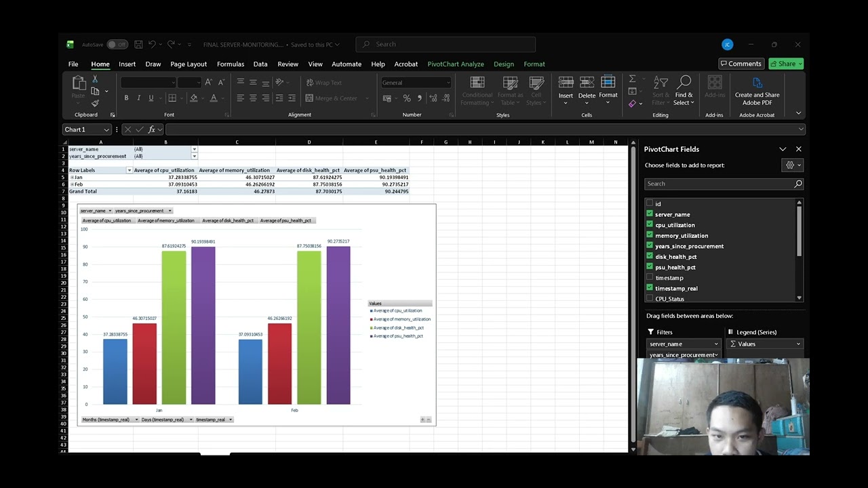Click the Font Color A icon

(x=214, y=98)
